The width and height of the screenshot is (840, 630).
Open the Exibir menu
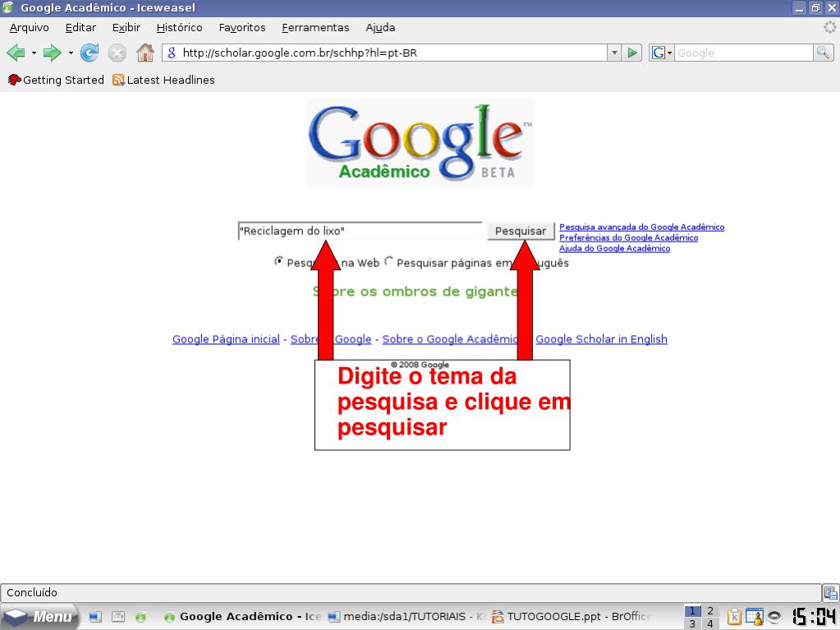(126, 27)
